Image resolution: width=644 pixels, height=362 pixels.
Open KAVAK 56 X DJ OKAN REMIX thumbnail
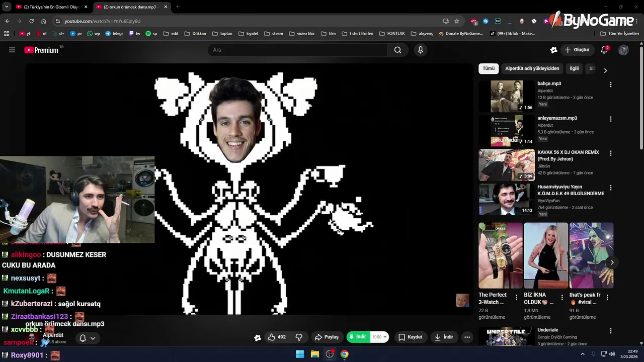[507, 165]
